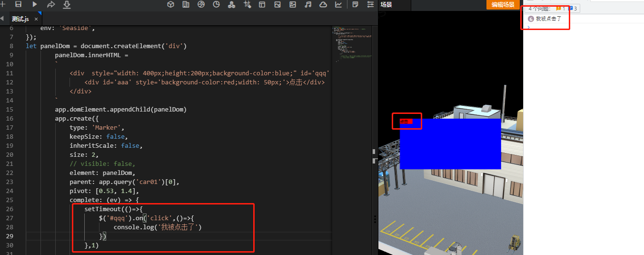Click the 'inheritScale: false' code line
Image resolution: width=644 pixels, height=255 pixels.
106,146
